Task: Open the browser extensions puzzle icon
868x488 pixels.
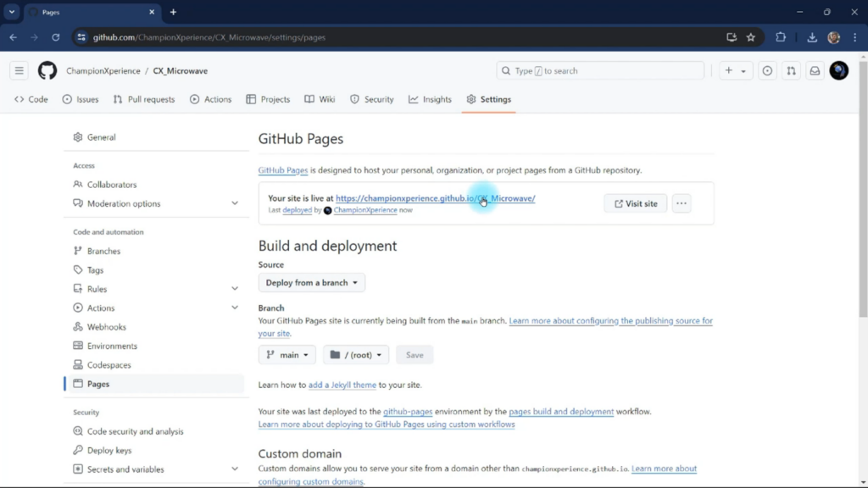Action: tap(781, 37)
